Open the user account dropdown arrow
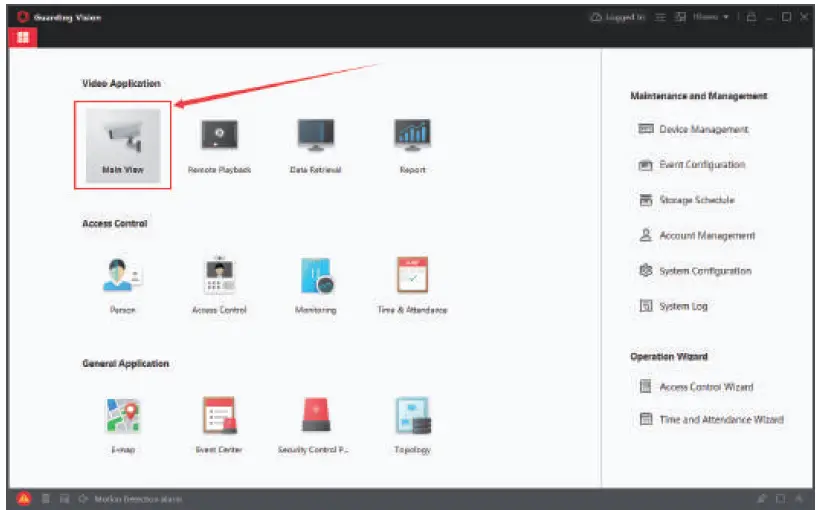The height and width of the screenshot is (510, 818). coord(726,17)
